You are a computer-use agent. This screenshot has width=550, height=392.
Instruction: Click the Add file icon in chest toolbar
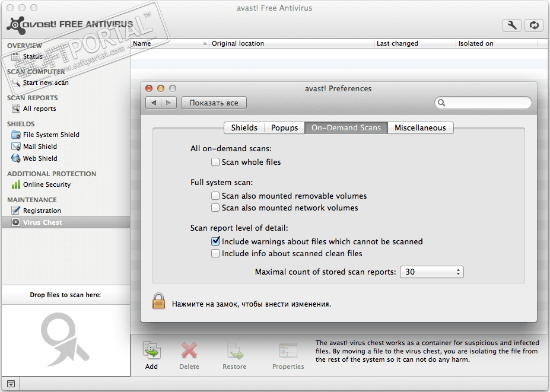click(x=151, y=350)
